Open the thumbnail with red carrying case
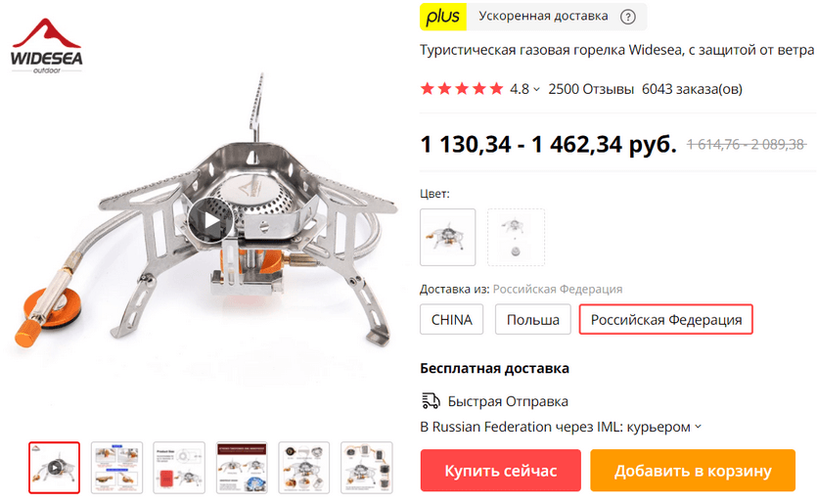Image resolution: width=817 pixels, height=504 pixels. 179,468
